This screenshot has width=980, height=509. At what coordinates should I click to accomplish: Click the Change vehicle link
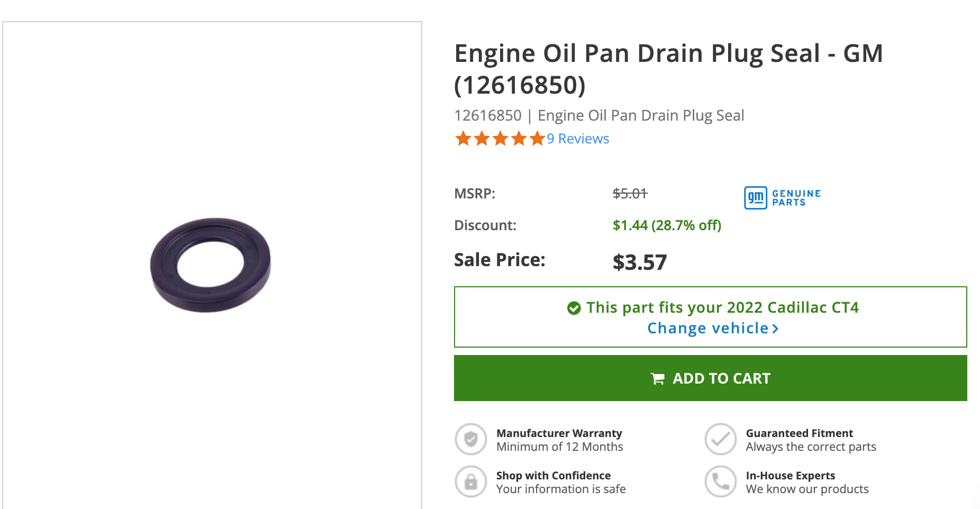(x=707, y=329)
